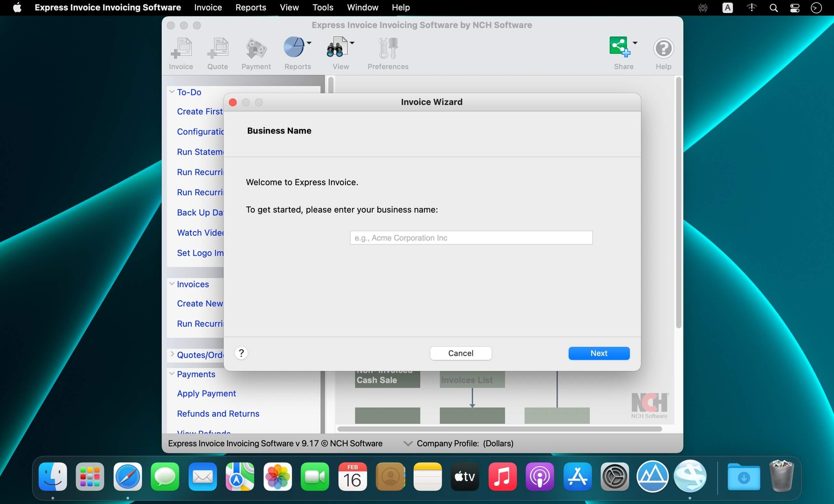Click the wizard help question mark button

pos(241,353)
